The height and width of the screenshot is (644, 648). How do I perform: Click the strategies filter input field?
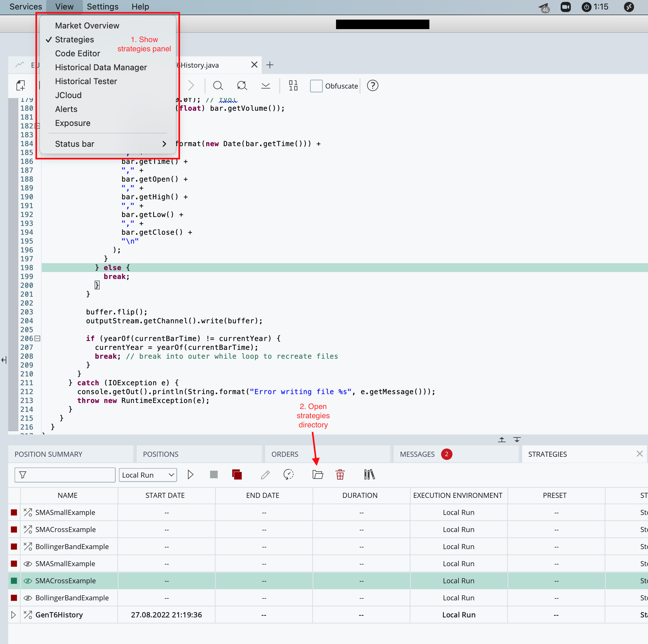[65, 475]
